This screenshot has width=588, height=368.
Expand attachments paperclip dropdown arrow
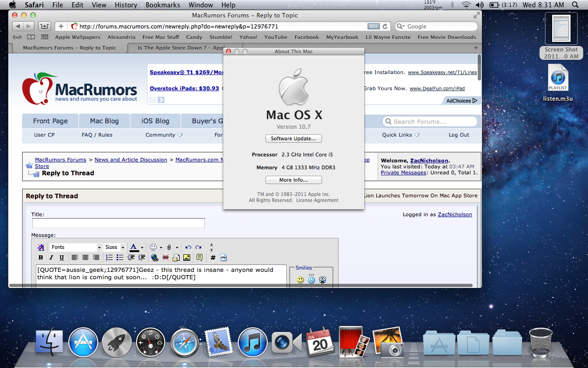click(177, 247)
